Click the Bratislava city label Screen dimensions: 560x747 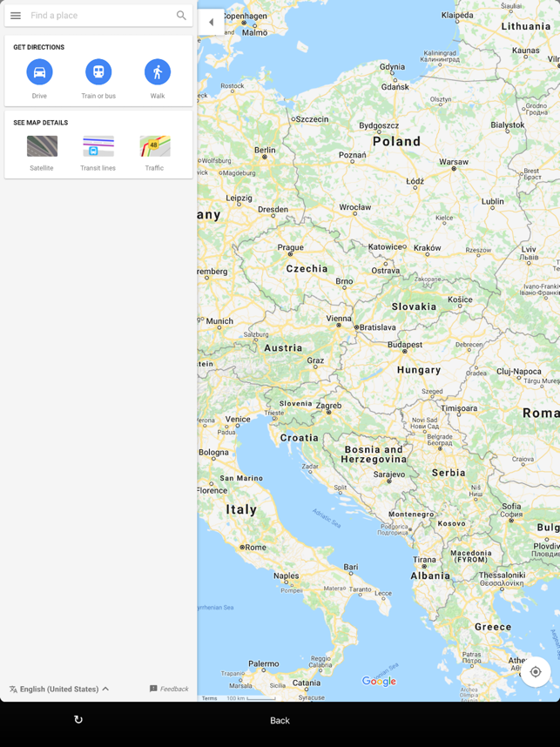(x=377, y=327)
